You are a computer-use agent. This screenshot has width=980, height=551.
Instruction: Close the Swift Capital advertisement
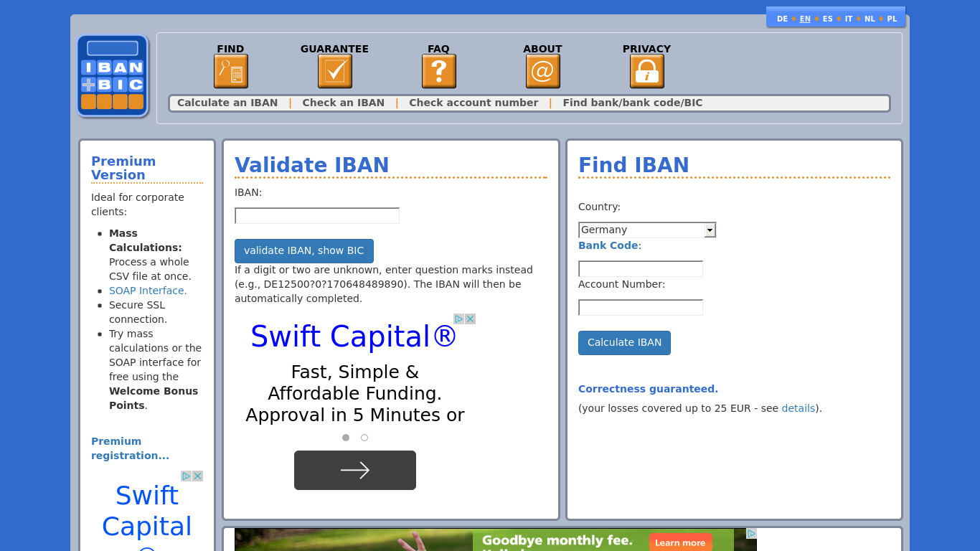point(470,319)
